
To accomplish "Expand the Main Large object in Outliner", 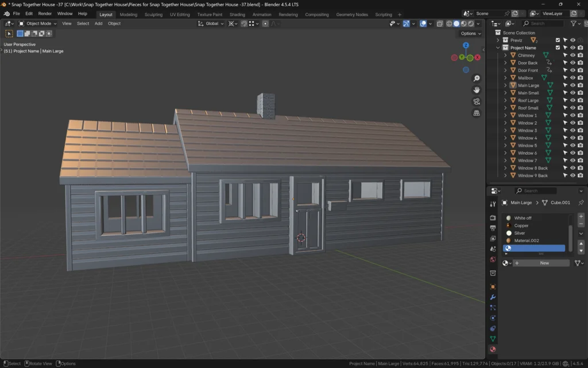I will point(505,85).
